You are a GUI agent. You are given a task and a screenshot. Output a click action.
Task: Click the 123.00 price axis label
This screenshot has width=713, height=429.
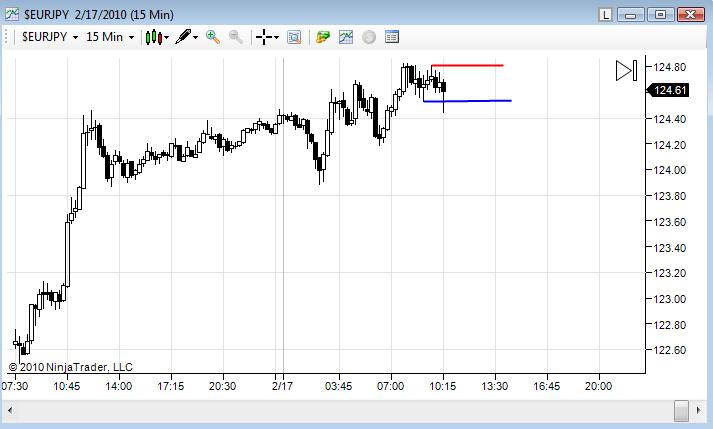pyautogui.click(x=669, y=299)
